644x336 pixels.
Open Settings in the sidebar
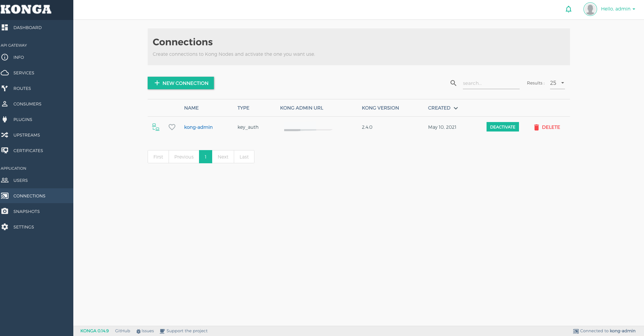(24, 227)
